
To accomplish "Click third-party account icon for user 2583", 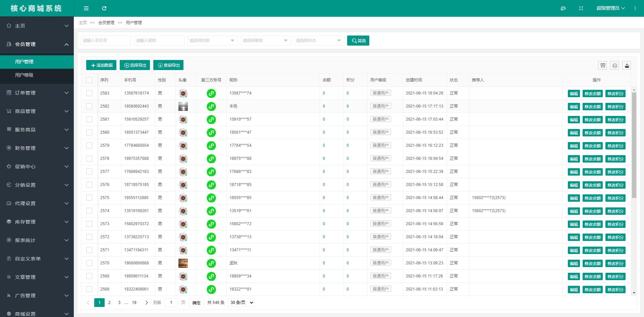I will 211,93.
